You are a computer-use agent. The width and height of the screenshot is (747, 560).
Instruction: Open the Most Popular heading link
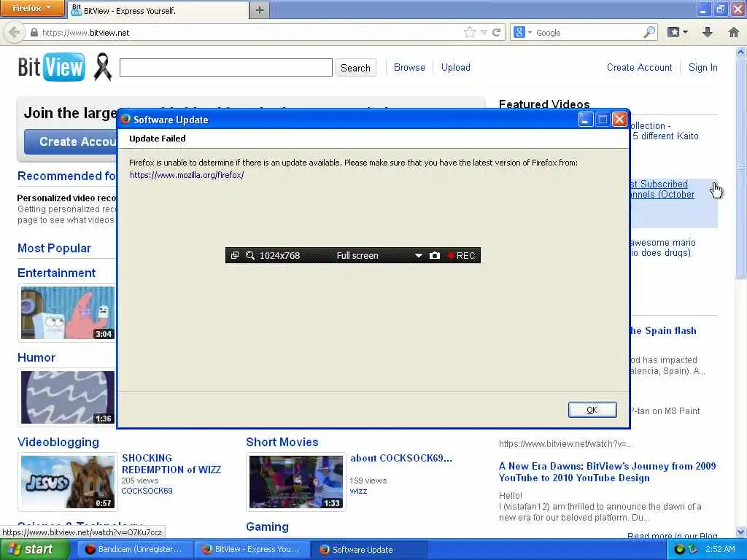coord(54,248)
